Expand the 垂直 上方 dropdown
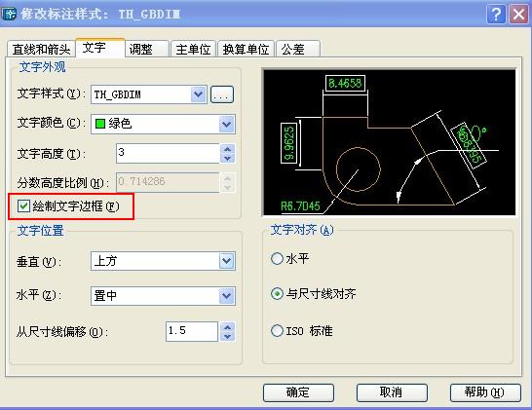Viewport: 532px width, 410px height. [227, 261]
